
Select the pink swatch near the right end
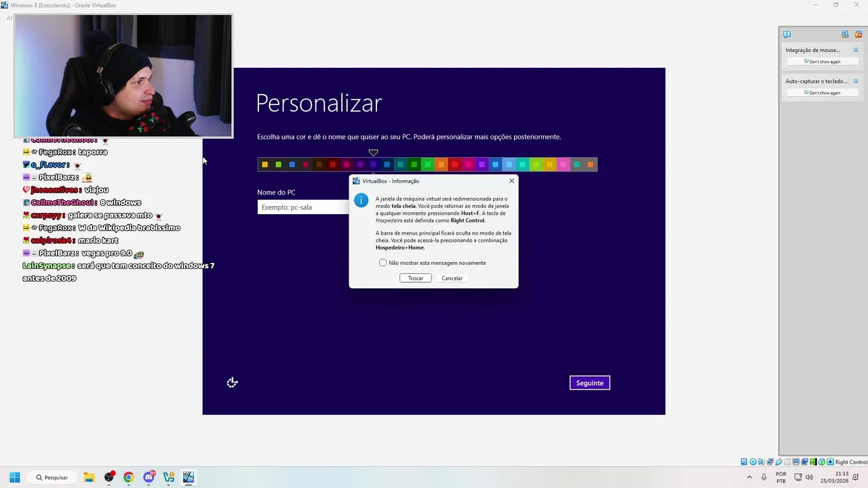(x=564, y=164)
